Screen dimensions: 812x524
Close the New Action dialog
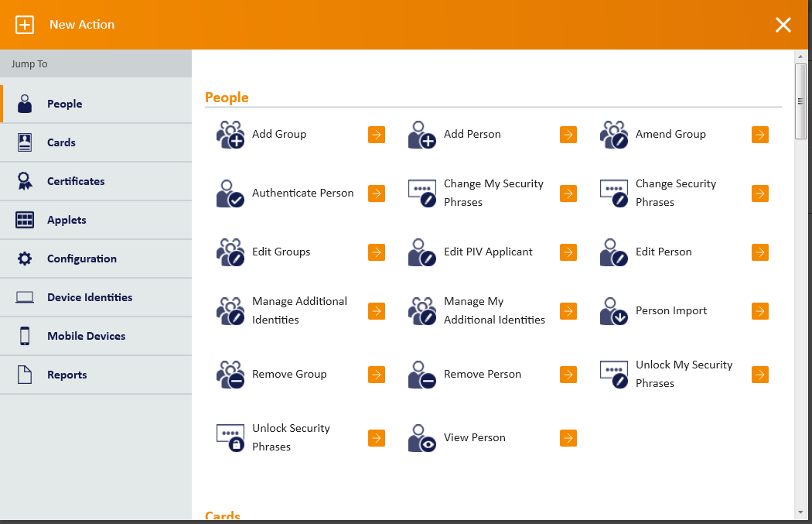tap(783, 25)
